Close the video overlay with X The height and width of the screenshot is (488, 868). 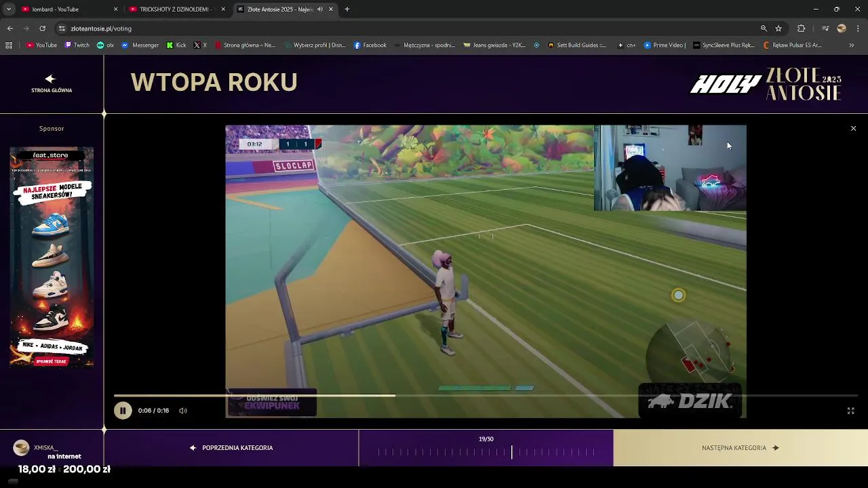[x=853, y=128]
